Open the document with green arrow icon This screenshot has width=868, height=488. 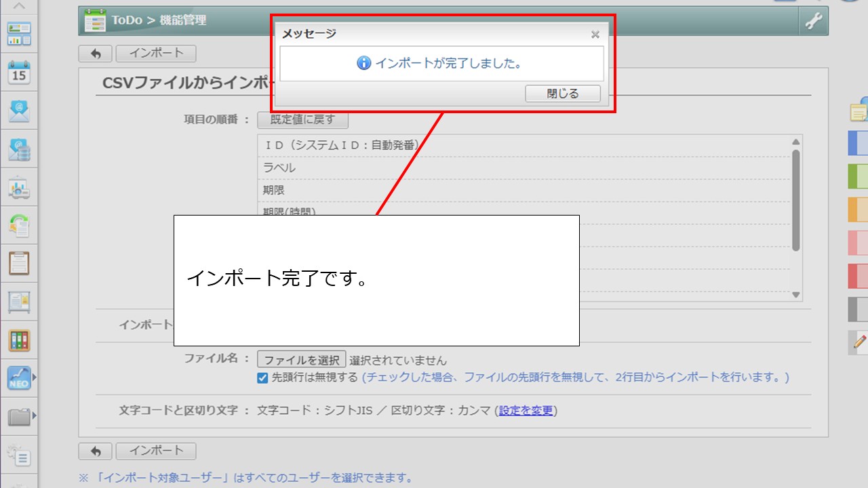pyautogui.click(x=19, y=226)
